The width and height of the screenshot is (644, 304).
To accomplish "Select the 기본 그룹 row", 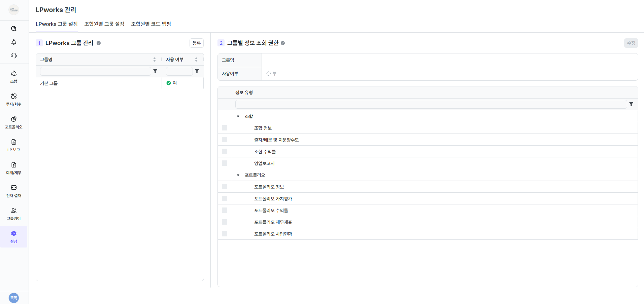I will 98,83.
